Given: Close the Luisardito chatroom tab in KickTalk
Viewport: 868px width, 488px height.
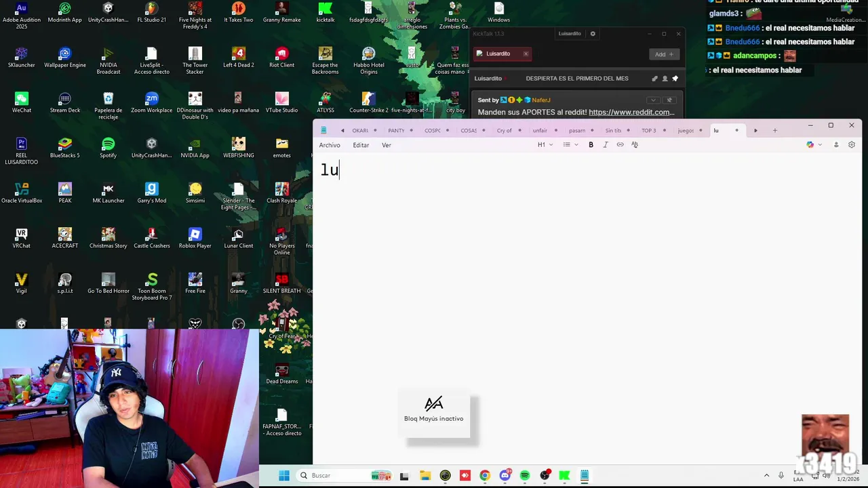Looking at the screenshot, I should [526, 54].
